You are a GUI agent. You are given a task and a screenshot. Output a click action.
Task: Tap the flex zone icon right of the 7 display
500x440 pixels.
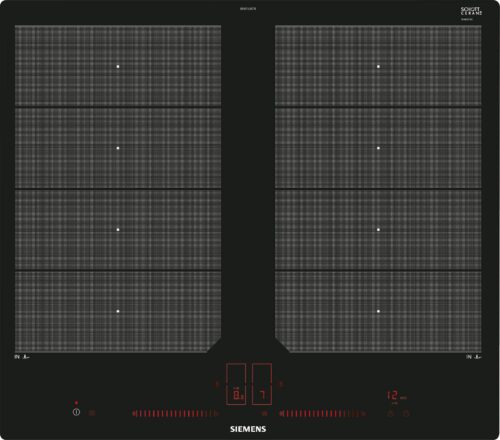point(281,384)
